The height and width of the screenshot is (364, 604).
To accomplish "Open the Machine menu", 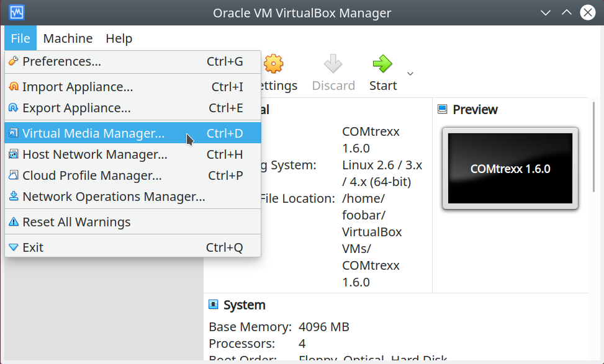I will [68, 38].
